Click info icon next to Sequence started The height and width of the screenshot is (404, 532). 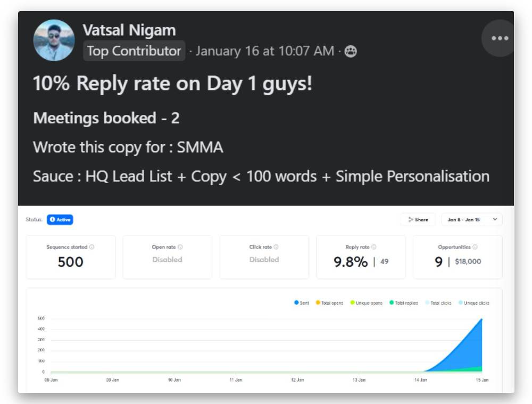coord(92,247)
